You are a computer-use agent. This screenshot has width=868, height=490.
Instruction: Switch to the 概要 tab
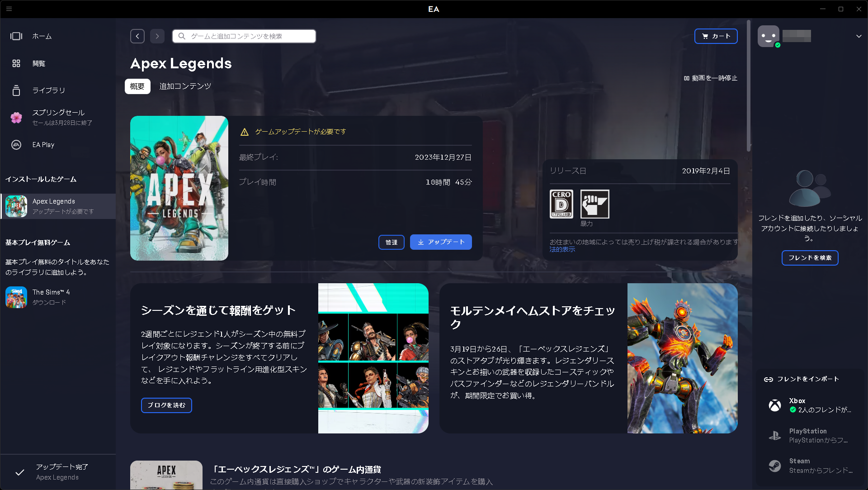click(x=137, y=86)
